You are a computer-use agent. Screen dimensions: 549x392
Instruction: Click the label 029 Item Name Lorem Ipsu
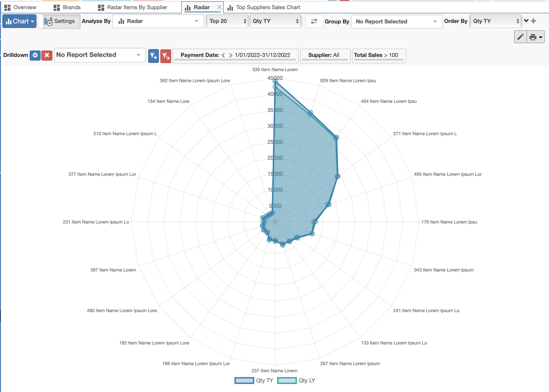point(348,81)
